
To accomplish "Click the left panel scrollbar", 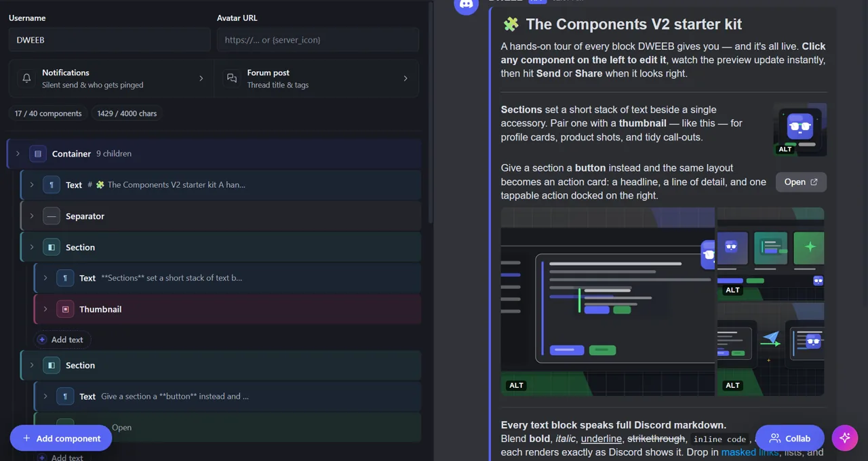I will pyautogui.click(x=430, y=112).
